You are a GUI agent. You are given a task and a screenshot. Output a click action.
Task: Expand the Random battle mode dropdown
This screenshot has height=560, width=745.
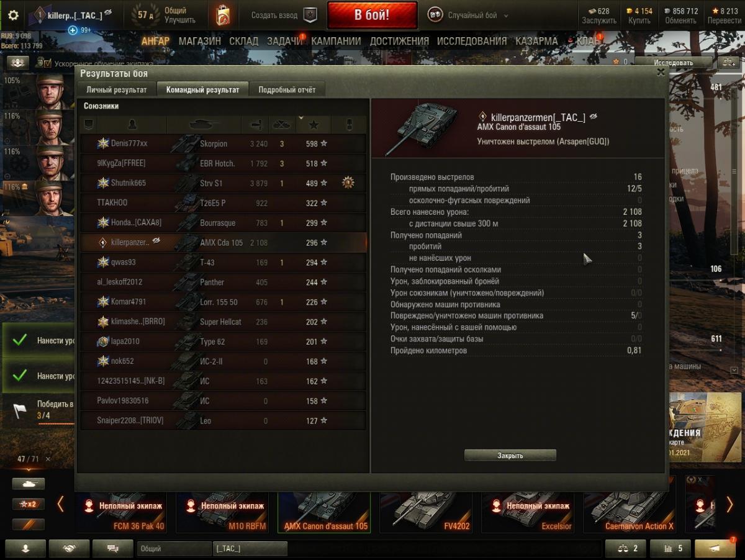point(505,16)
